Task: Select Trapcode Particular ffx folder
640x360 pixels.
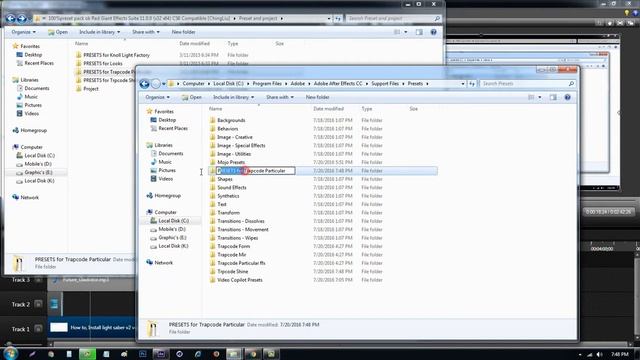Action: point(241,263)
